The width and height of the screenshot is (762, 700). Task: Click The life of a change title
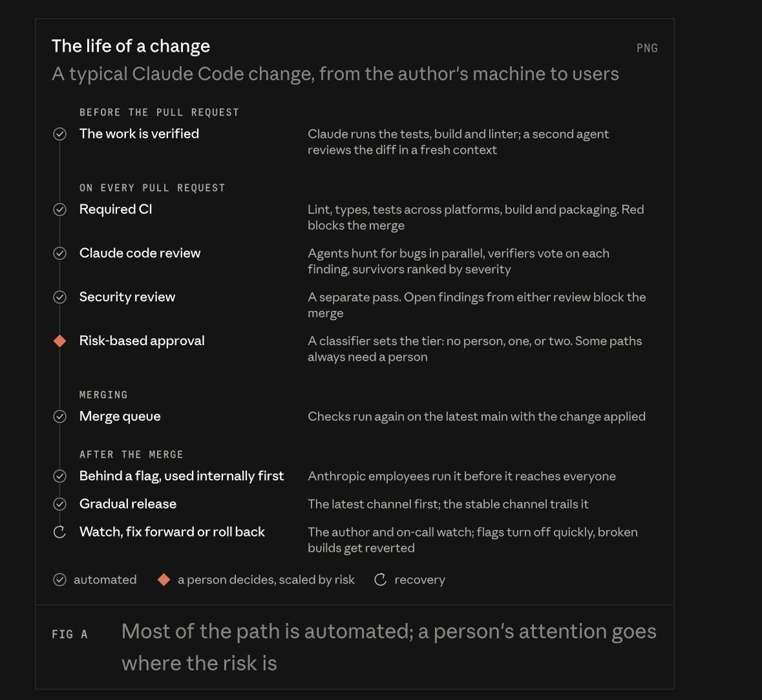click(131, 46)
